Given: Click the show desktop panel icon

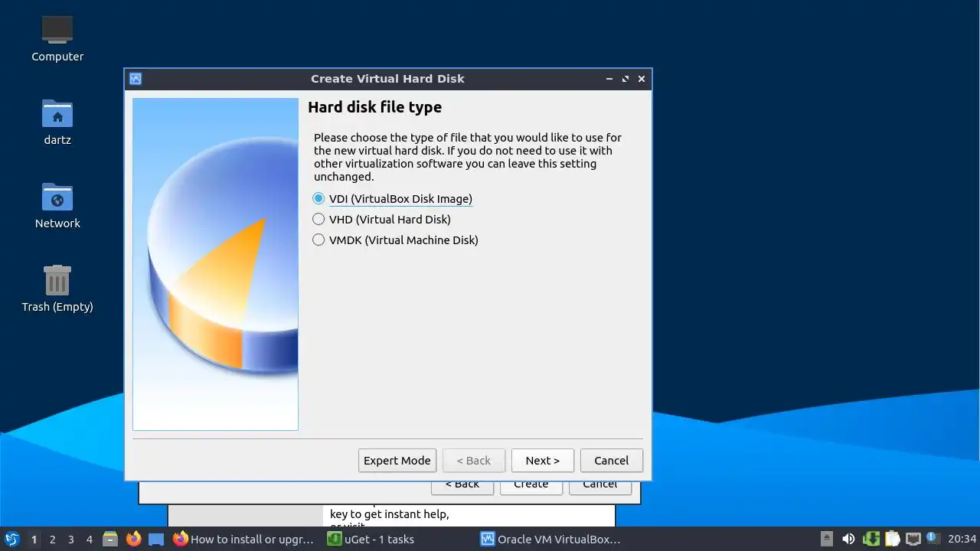Looking at the screenshot, I should [x=156, y=540].
